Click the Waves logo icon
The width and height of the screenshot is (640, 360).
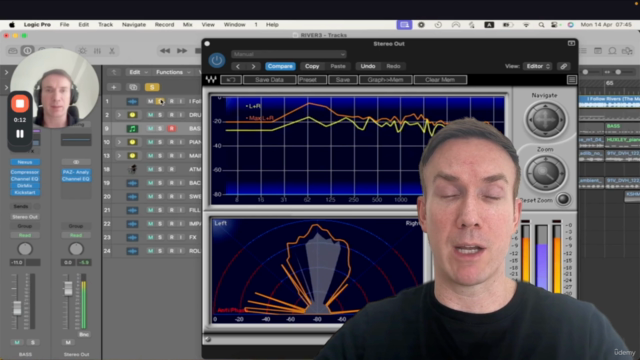point(211,80)
